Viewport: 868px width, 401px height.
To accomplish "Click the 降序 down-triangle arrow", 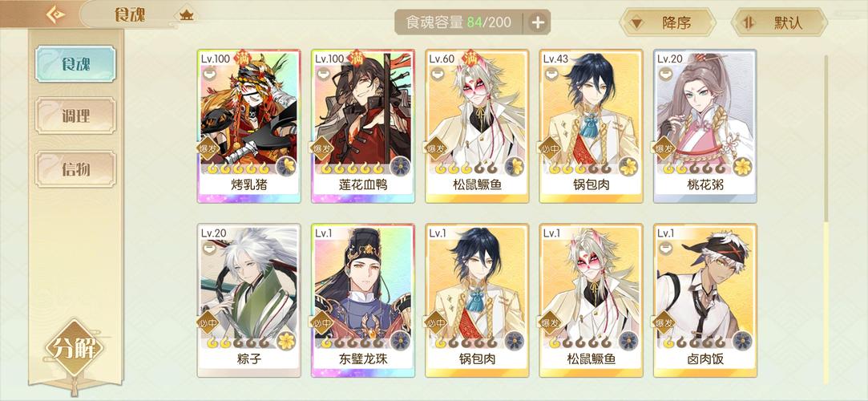I will coord(637,23).
